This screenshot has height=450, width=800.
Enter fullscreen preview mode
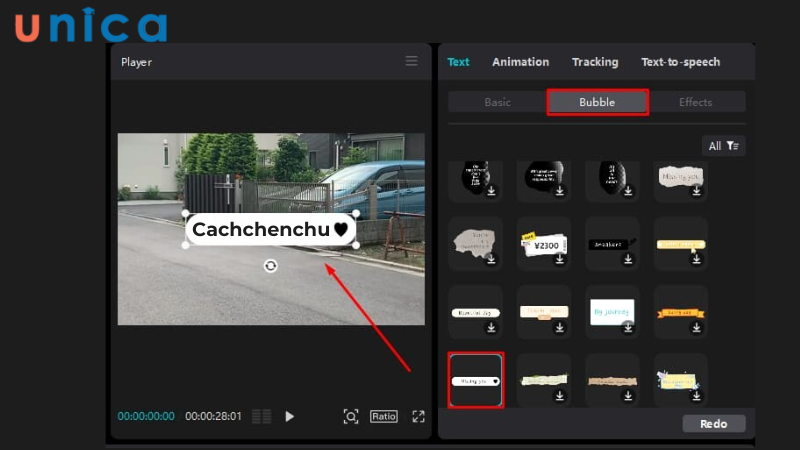click(418, 416)
